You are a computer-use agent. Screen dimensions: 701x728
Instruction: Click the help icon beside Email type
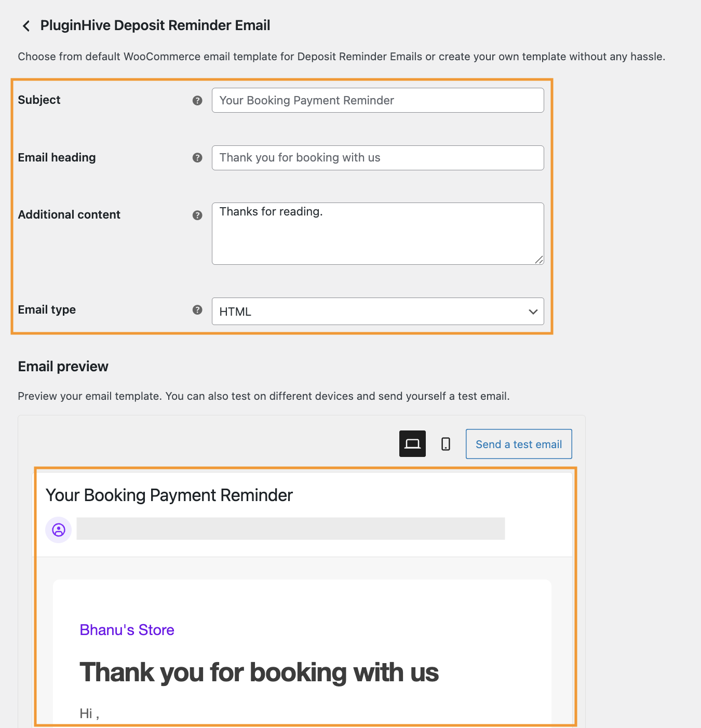pyautogui.click(x=197, y=310)
